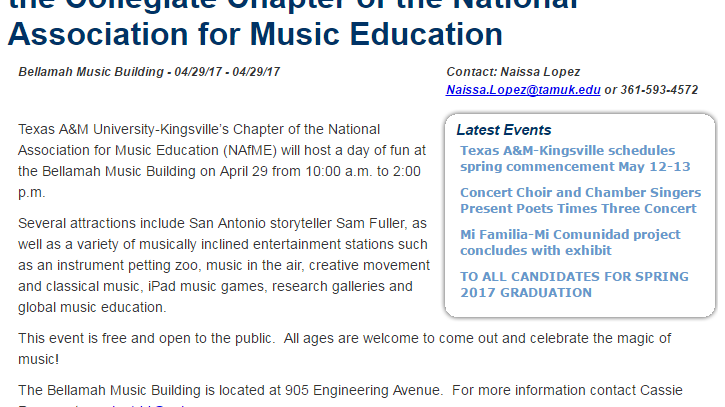Click the Association for Music Education headline
This screenshot has height=407, width=725.
click(255, 35)
